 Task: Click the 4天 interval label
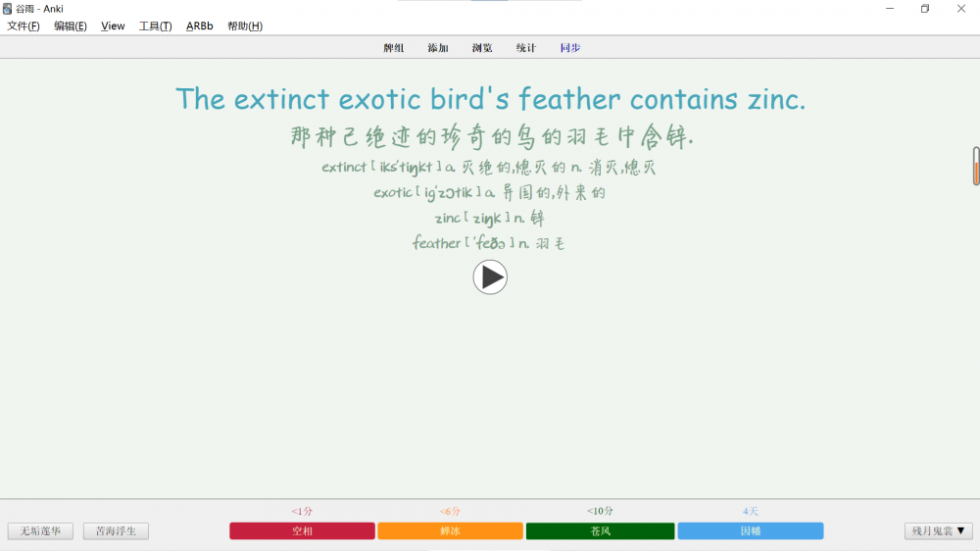tap(750, 512)
